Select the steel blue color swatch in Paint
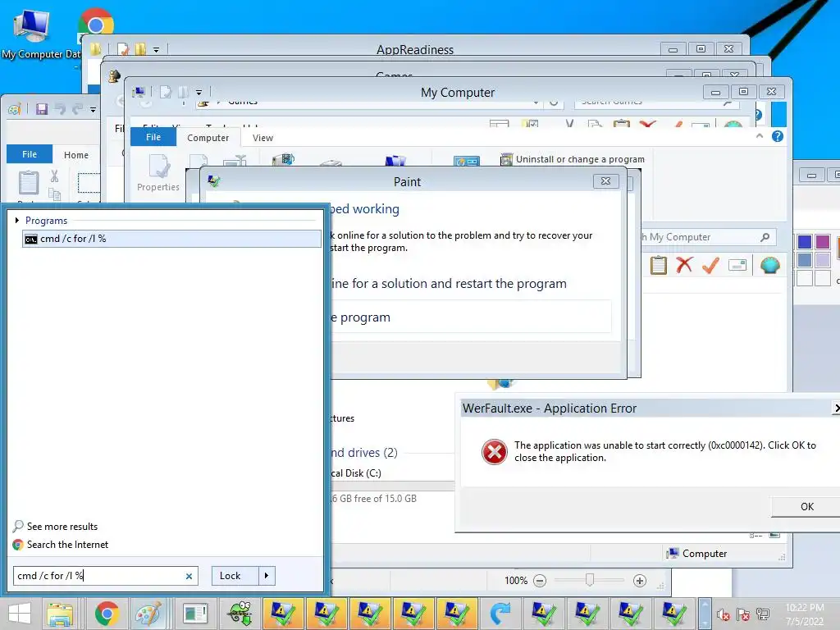The image size is (840, 630). click(x=805, y=260)
